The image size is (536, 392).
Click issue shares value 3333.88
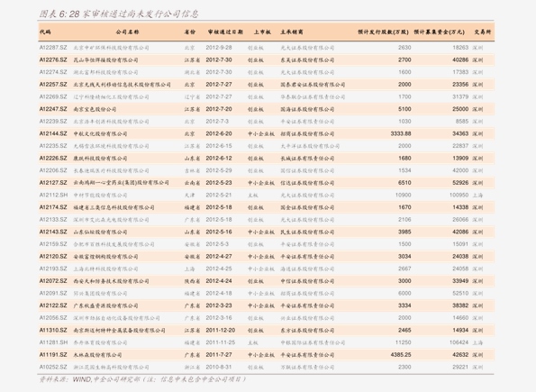(401, 133)
